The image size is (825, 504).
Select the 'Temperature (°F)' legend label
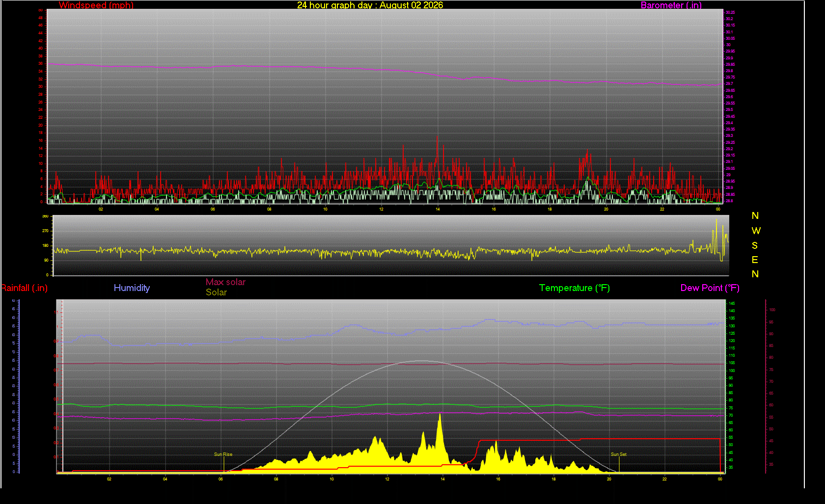[x=574, y=288]
